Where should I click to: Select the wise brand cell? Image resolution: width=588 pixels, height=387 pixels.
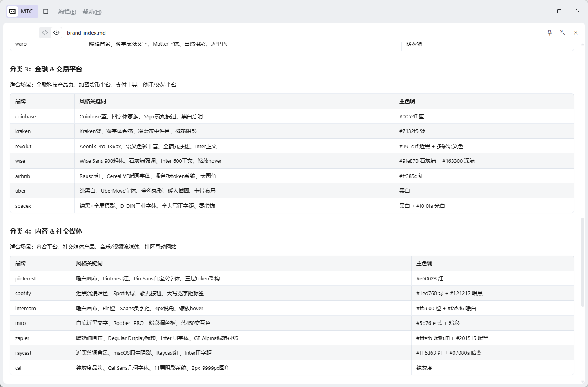click(x=42, y=161)
